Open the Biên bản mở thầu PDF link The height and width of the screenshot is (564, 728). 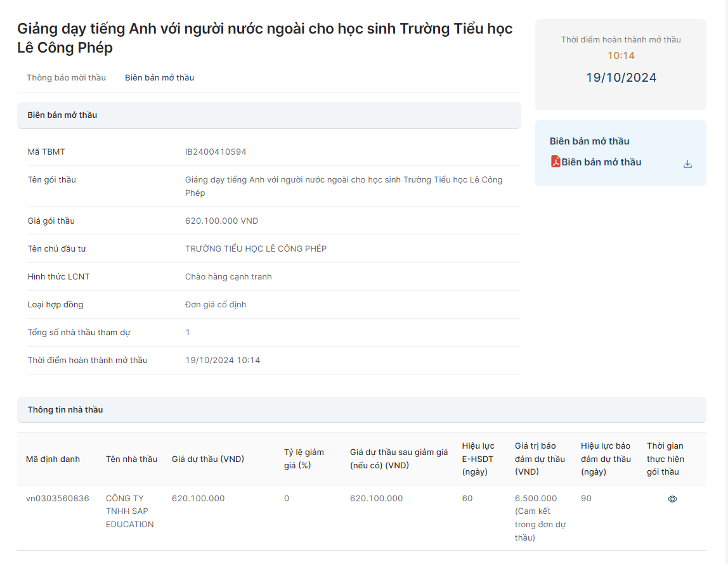601,162
